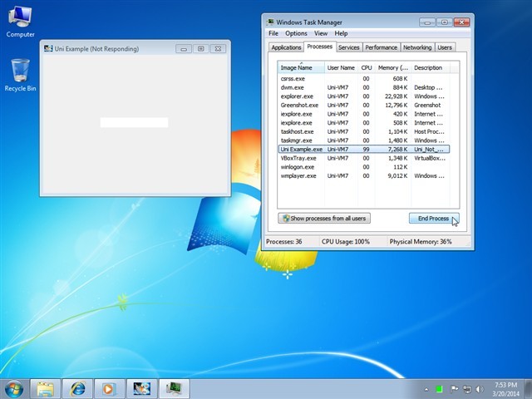Click the Action Center flag tray icon
The height and width of the screenshot is (399, 532).
tap(453, 388)
